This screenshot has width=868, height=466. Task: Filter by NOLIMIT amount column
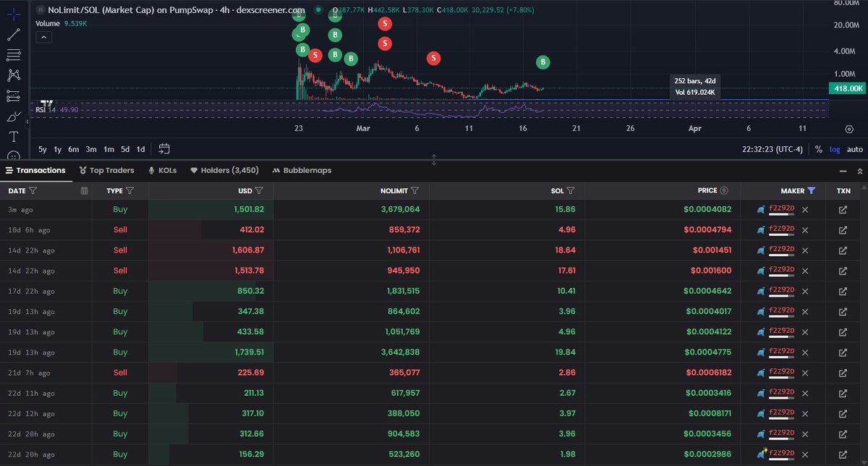415,191
